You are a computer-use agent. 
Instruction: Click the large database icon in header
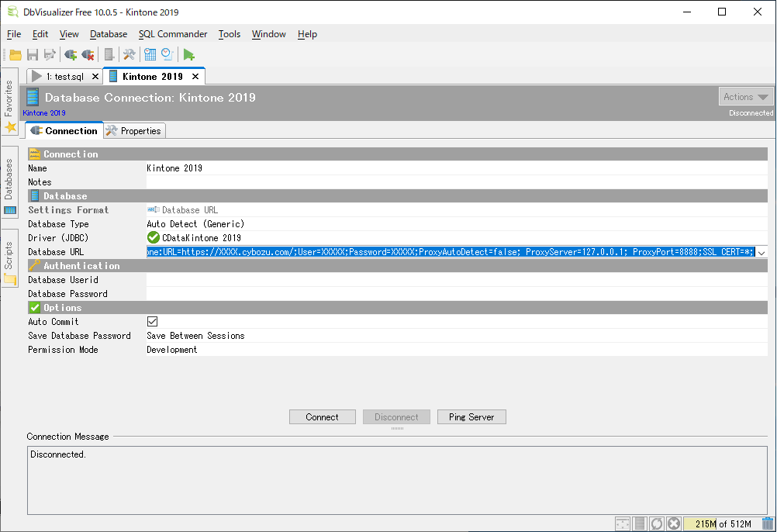[x=33, y=97]
